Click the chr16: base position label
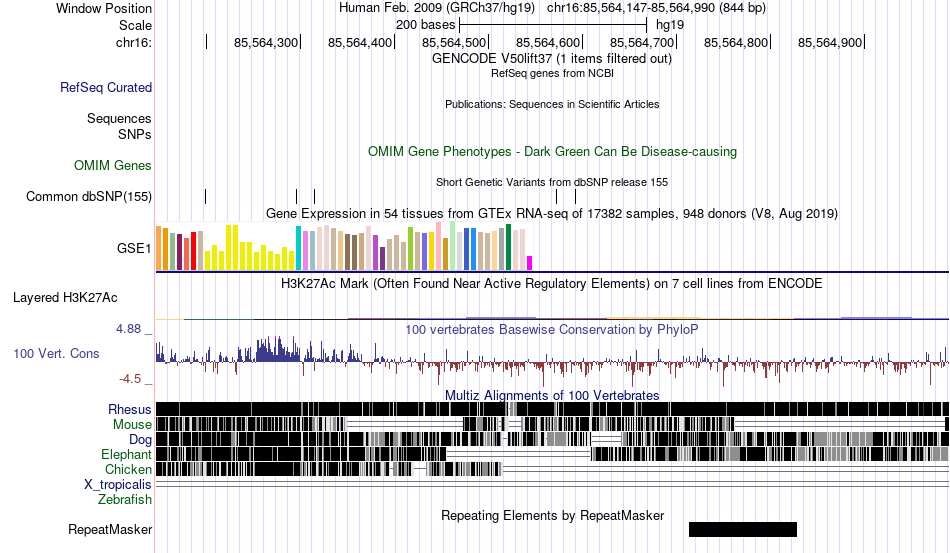Image resolution: width=950 pixels, height=553 pixels. pyautogui.click(x=134, y=42)
